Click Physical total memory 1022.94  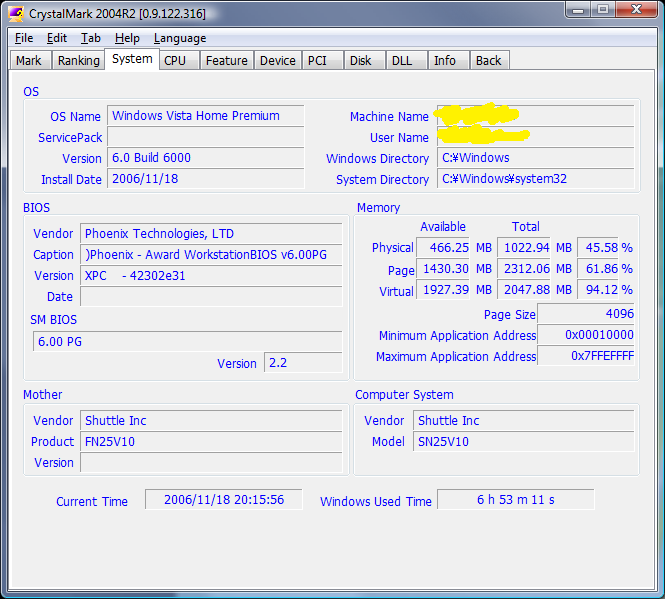tap(524, 247)
